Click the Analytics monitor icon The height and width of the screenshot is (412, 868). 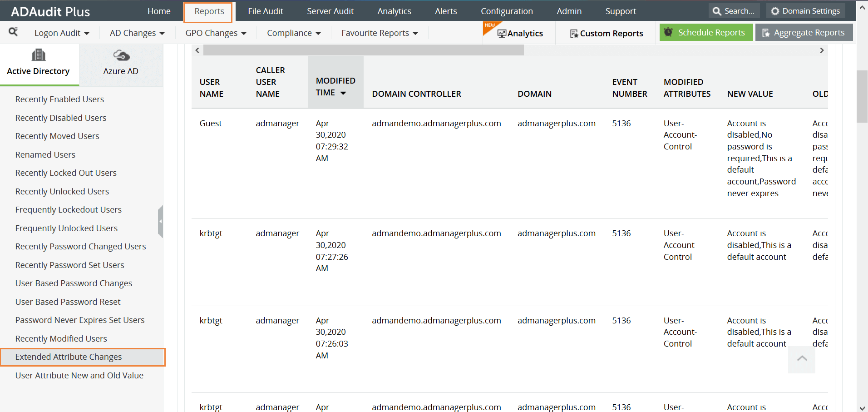click(502, 34)
